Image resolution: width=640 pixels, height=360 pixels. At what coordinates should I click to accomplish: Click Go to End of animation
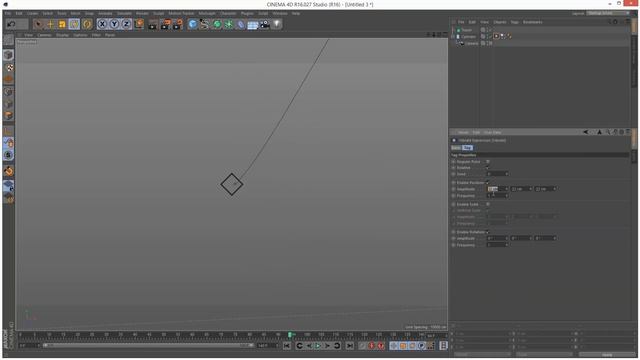tap(349, 346)
